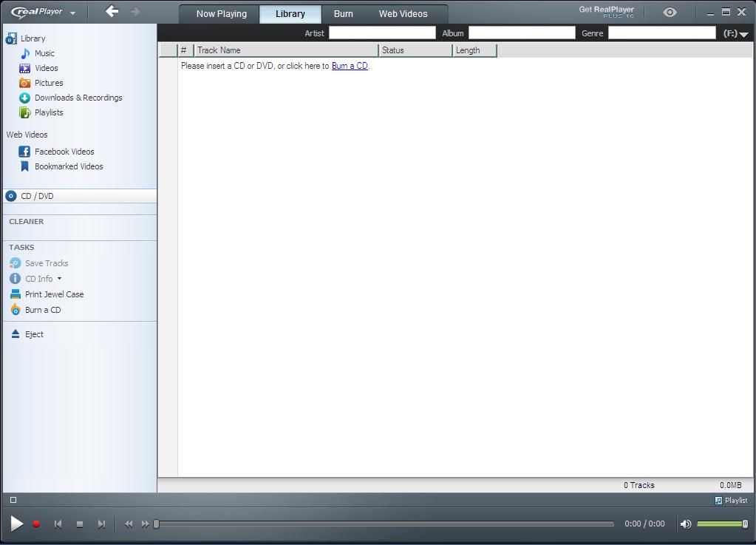
Task: Click the 0.0MB status text
Action: point(730,485)
